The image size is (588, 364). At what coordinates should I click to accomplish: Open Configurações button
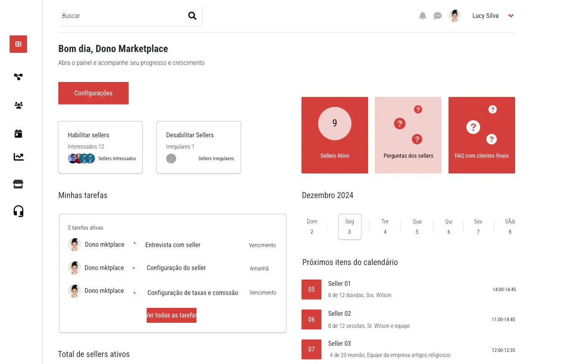click(93, 93)
